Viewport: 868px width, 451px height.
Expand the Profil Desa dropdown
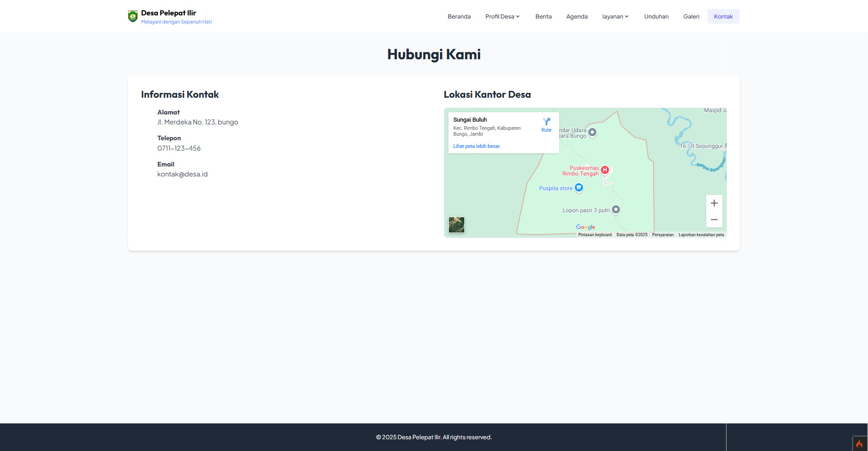click(x=502, y=16)
